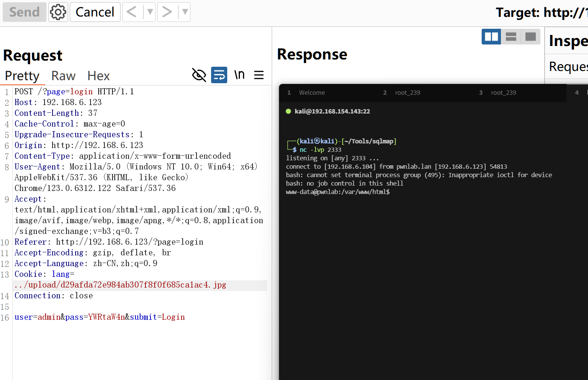Select the single-pane layout view
This screenshot has width=588, height=380.
click(530, 36)
